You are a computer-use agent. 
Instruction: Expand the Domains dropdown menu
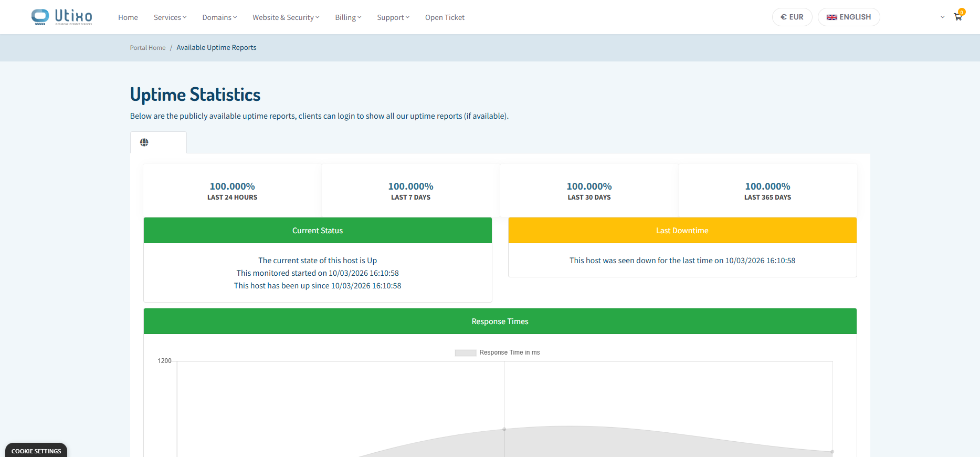(219, 17)
